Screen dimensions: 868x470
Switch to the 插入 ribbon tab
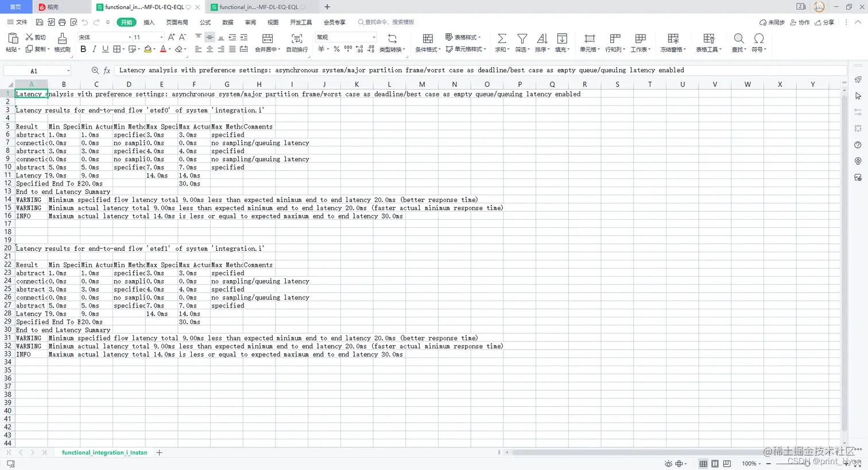pos(149,22)
